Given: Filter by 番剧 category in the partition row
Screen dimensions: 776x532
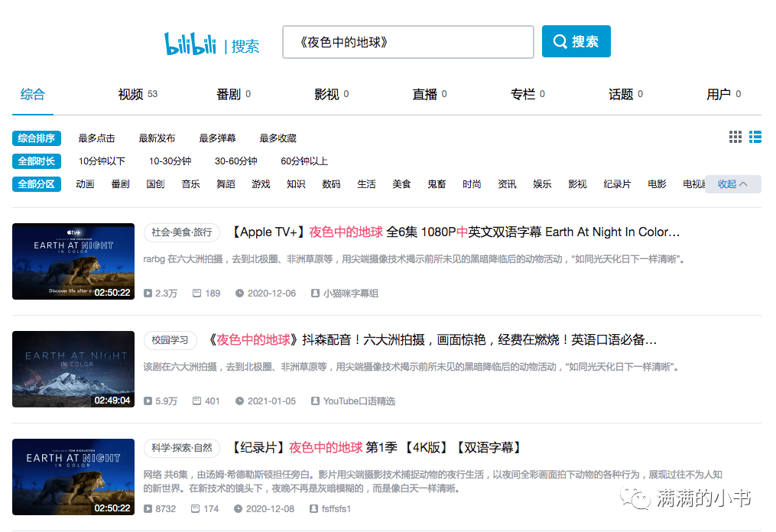Looking at the screenshot, I should click(120, 184).
